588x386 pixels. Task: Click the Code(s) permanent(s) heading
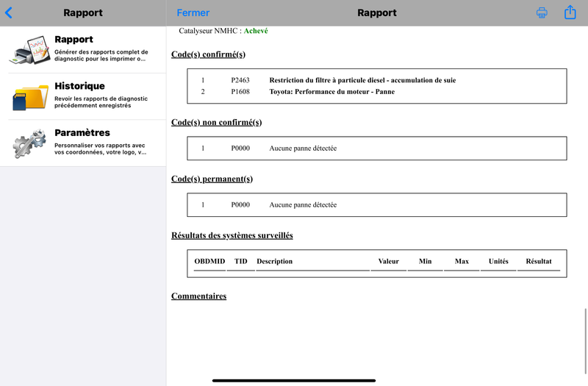(212, 179)
